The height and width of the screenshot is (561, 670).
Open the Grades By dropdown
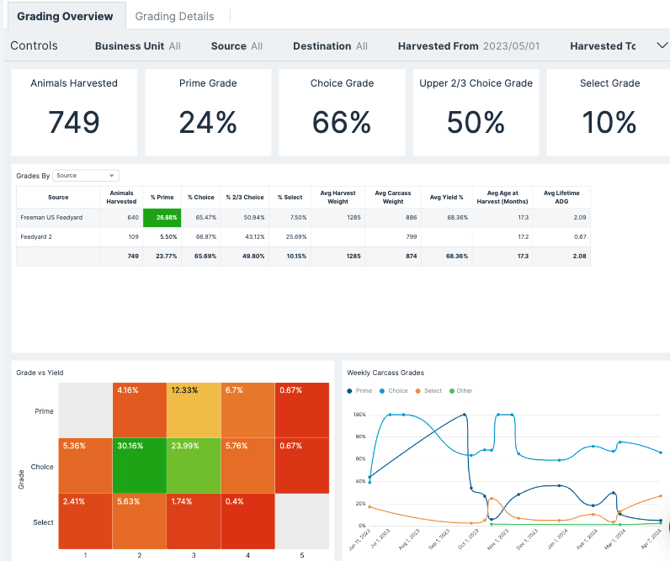click(86, 176)
